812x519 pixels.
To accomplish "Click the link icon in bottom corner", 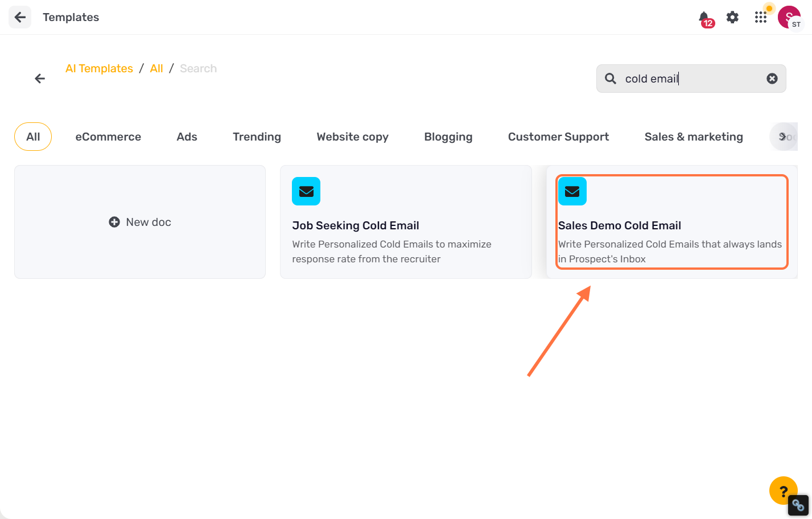I will pyautogui.click(x=798, y=505).
